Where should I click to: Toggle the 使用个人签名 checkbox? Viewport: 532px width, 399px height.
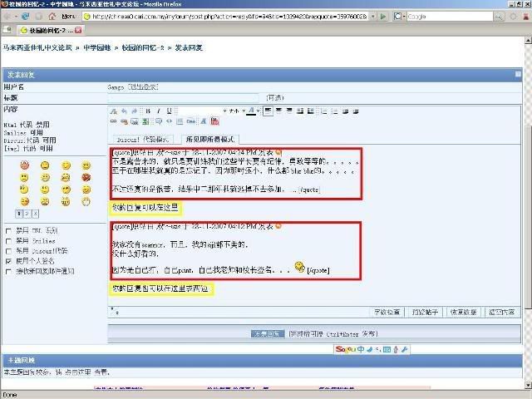8,260
